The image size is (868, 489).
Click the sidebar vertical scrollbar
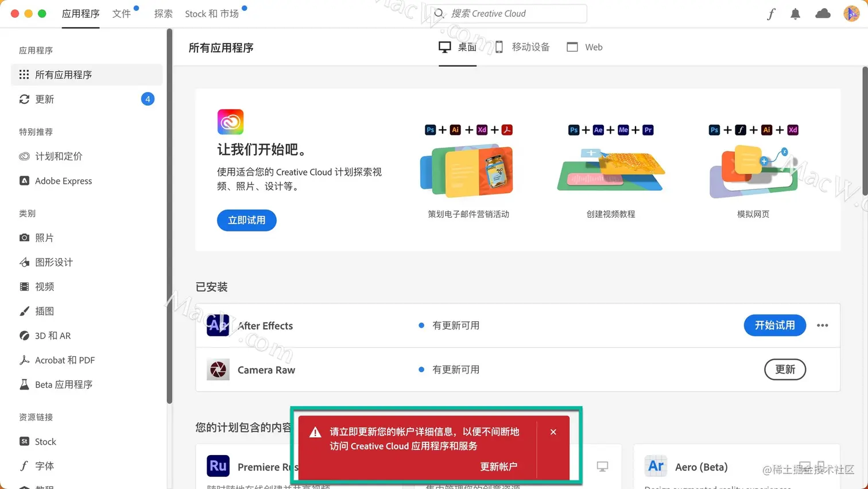pos(169,217)
